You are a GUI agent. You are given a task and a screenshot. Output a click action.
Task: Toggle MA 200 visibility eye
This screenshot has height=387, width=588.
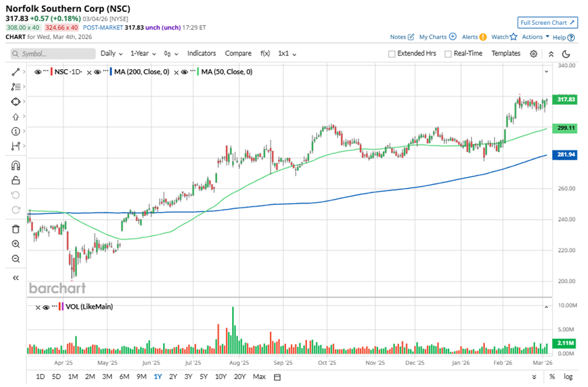[x=97, y=72]
